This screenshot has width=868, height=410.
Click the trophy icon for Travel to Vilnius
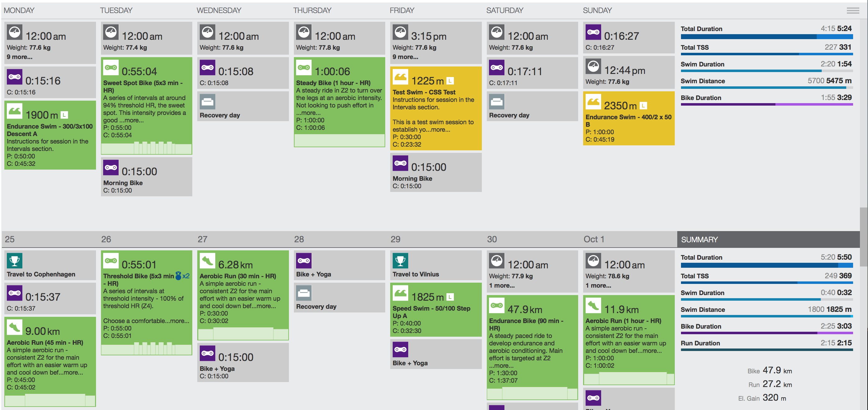[x=400, y=260]
